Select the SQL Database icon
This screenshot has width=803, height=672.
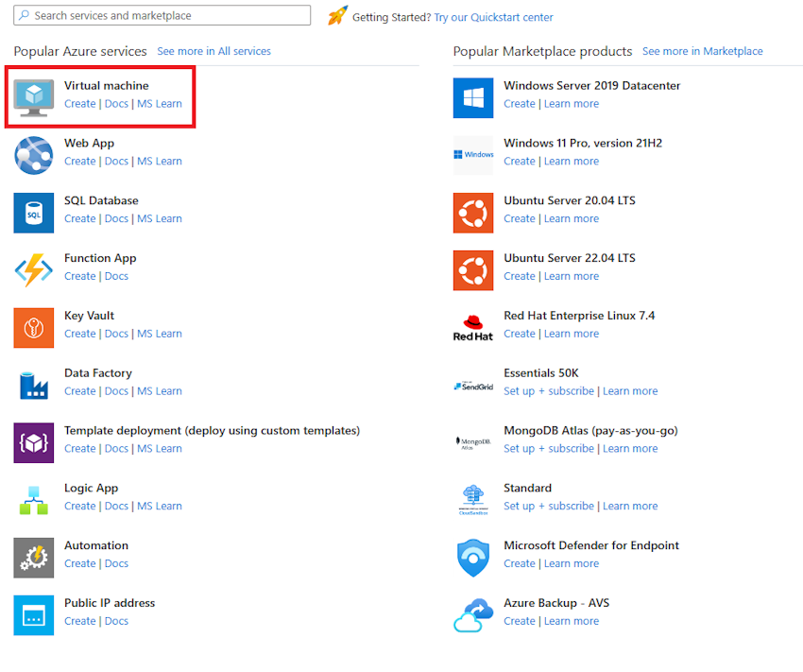point(34,213)
